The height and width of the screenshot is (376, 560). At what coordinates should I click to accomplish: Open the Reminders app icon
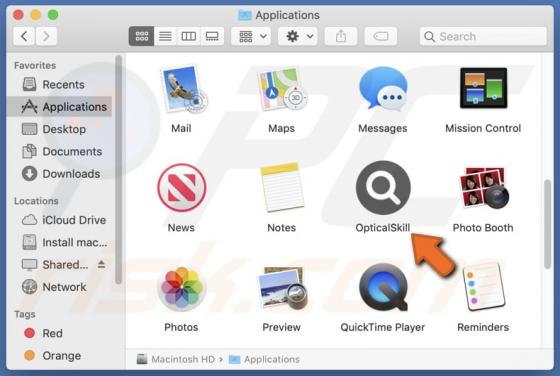483,287
